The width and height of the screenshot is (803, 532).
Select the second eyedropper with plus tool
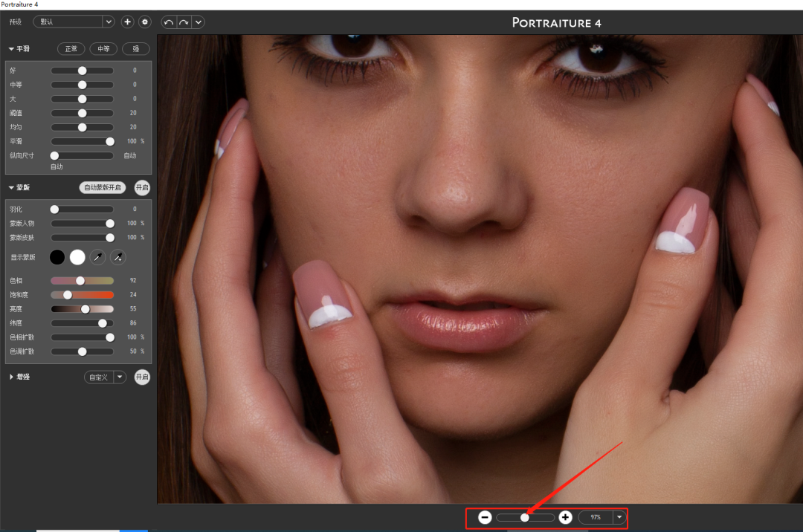pos(117,257)
